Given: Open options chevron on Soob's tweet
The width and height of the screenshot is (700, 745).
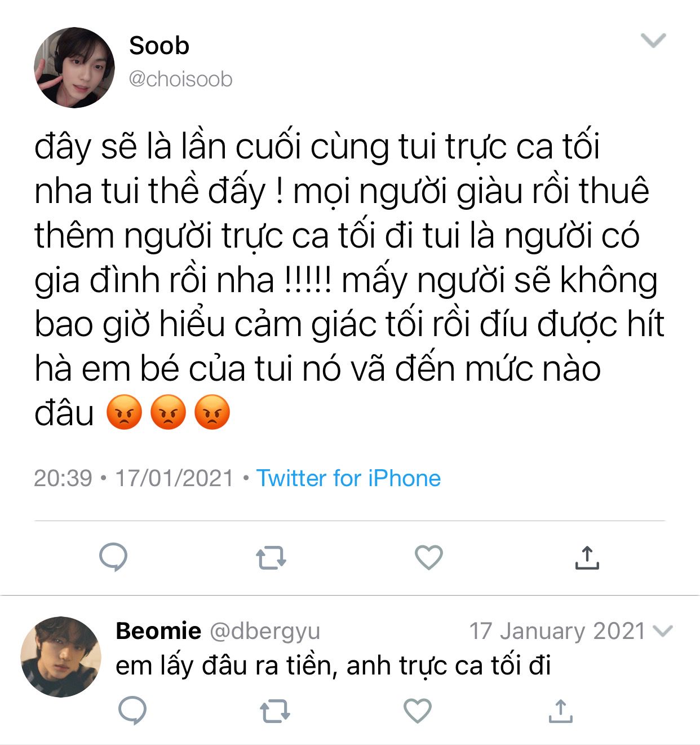Looking at the screenshot, I should point(654,41).
